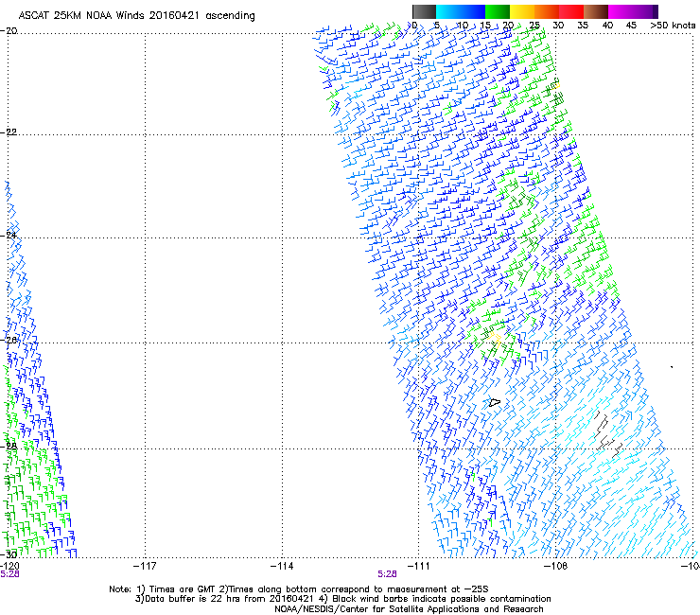Click the '-30' latitude axis label
Viewport: 700px width, 615px height.
(x=9, y=554)
